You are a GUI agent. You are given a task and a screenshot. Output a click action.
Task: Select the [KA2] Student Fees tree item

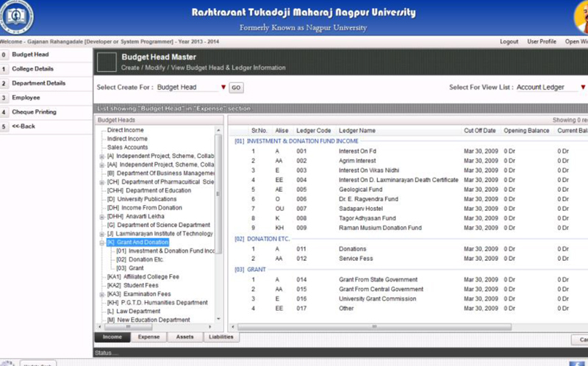click(x=133, y=285)
